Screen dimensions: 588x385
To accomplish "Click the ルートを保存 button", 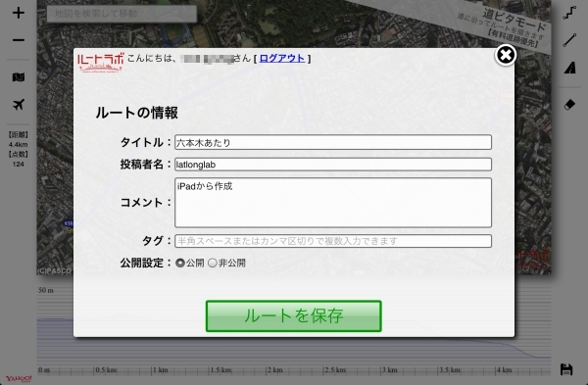I will point(294,316).
